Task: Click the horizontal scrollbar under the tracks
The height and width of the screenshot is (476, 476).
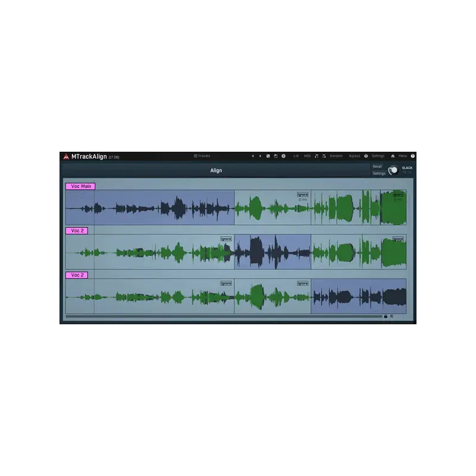Action: point(224,317)
